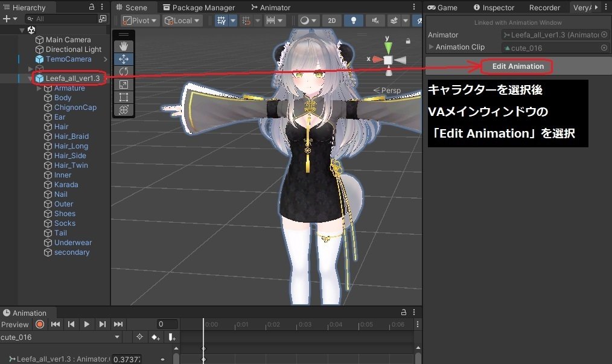Go to previous keyframe

71,324
